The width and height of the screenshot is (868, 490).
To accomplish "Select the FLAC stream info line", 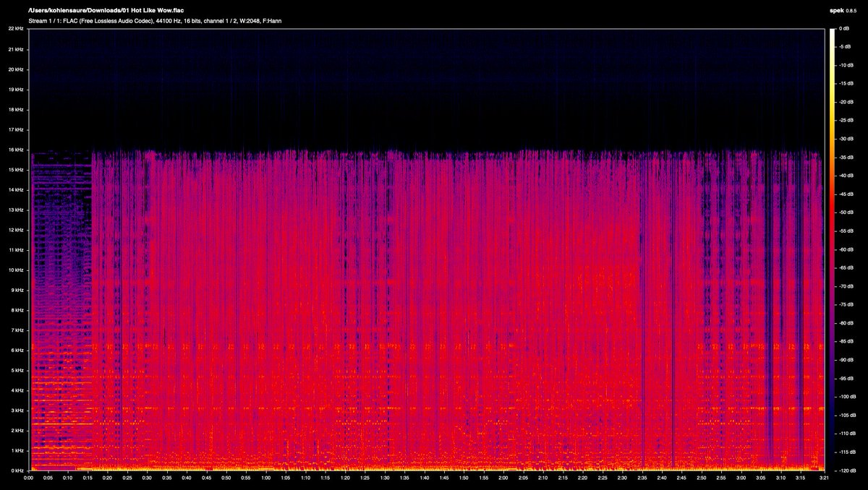I will (x=155, y=21).
